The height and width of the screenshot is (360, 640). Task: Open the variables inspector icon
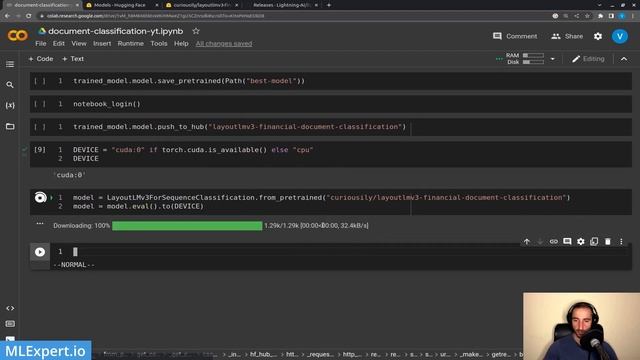pos(10,105)
